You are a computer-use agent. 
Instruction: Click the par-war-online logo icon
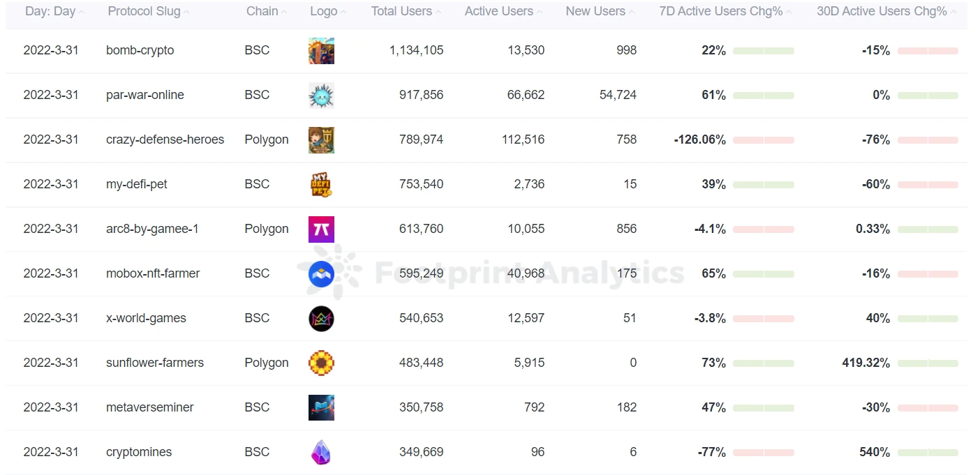click(x=321, y=96)
